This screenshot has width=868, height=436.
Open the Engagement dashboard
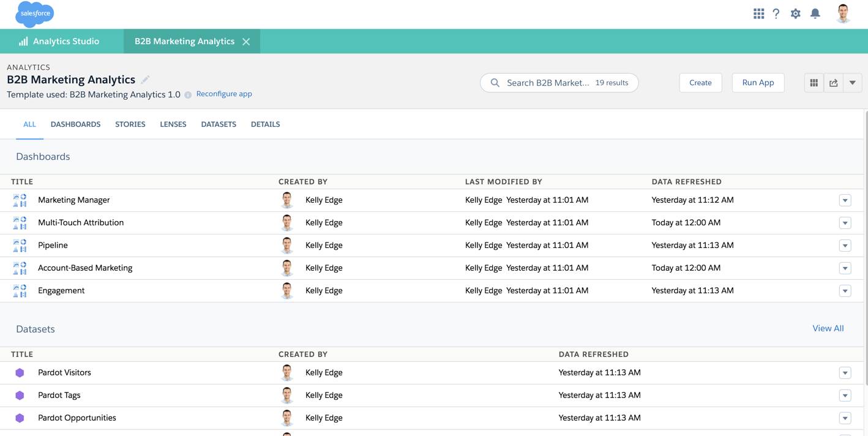(61, 291)
